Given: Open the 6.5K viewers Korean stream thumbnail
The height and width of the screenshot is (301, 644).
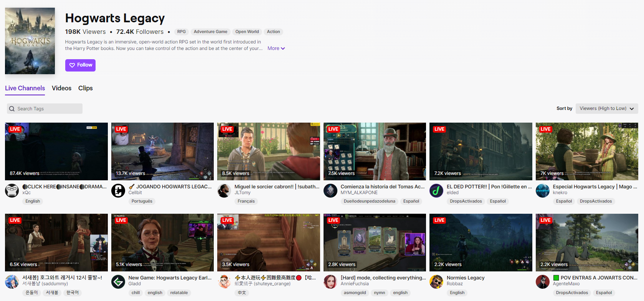Looking at the screenshot, I should tap(56, 243).
